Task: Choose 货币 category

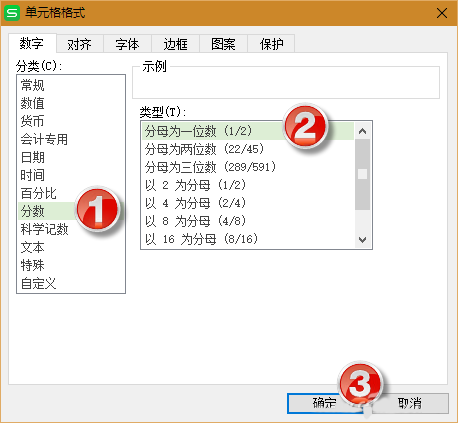Action: tap(71, 121)
